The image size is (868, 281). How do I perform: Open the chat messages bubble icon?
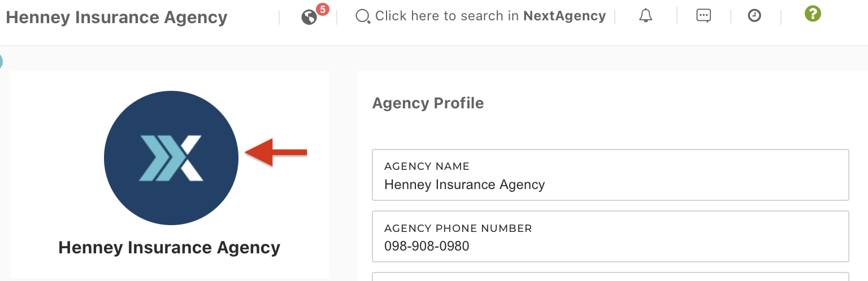[x=704, y=16]
